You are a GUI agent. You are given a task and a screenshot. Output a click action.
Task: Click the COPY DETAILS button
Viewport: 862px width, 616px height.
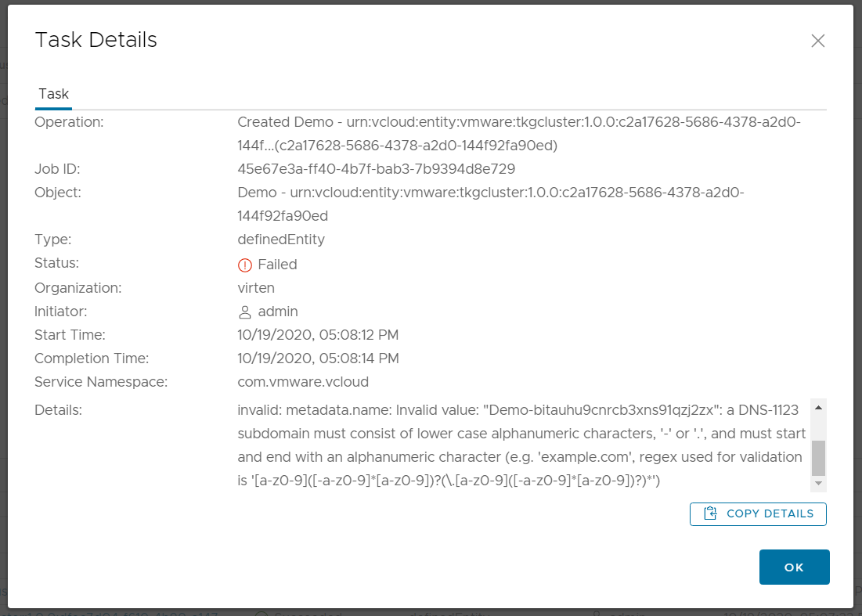(758, 513)
